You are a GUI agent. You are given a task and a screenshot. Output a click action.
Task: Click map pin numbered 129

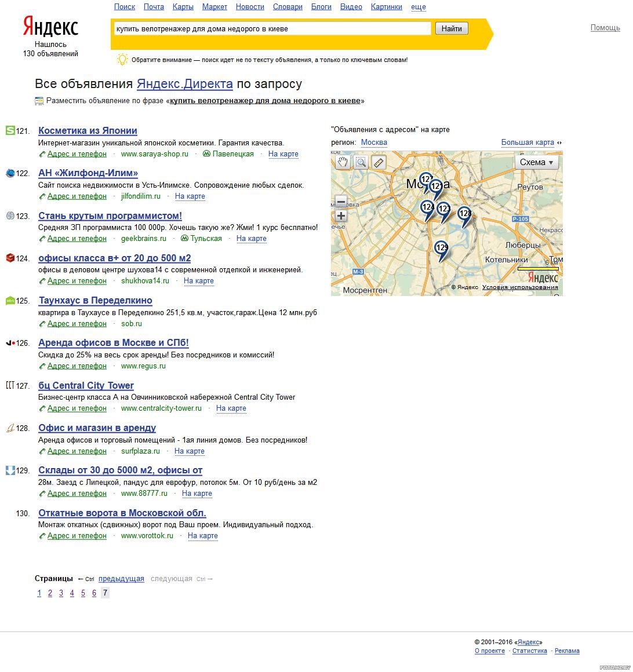[441, 249]
